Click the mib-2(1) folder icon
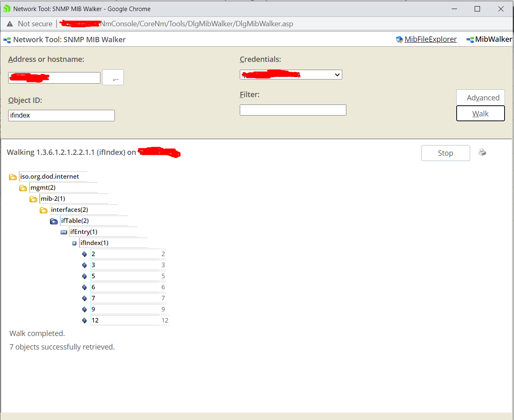The image size is (514, 420). 34,199
